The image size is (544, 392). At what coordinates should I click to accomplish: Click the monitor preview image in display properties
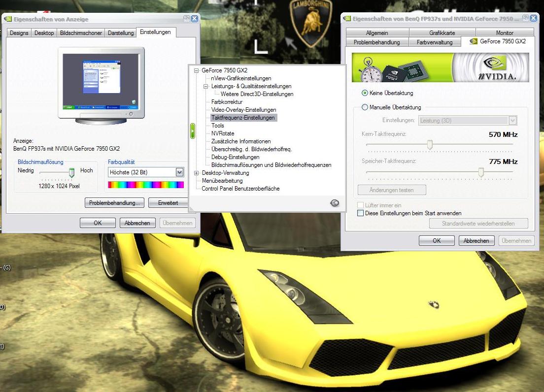tap(102, 86)
